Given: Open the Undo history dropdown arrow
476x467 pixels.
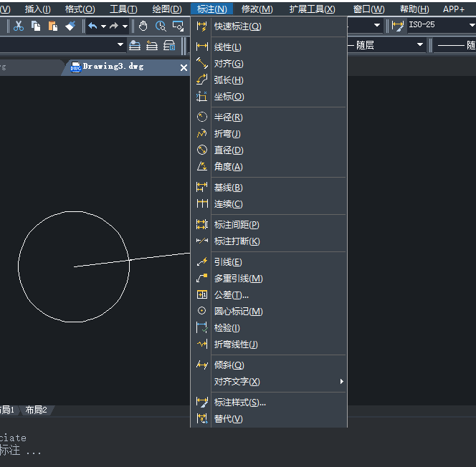Looking at the screenshot, I should click(x=103, y=27).
